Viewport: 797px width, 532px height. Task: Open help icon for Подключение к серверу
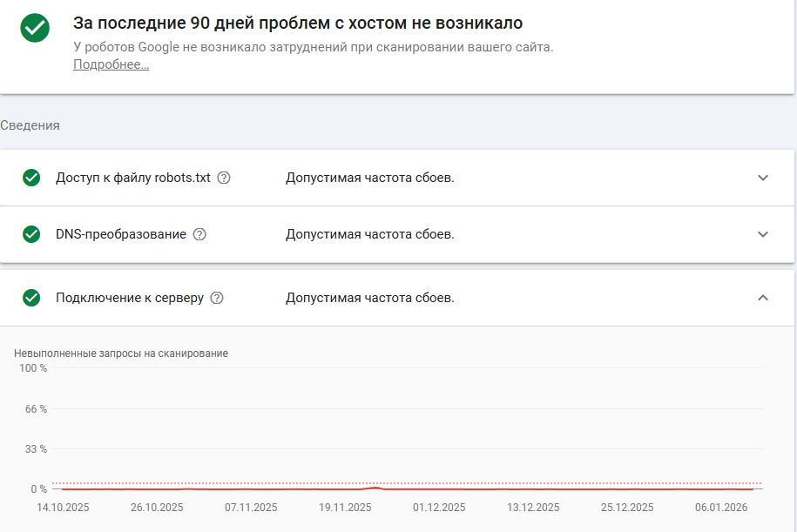[x=217, y=298]
